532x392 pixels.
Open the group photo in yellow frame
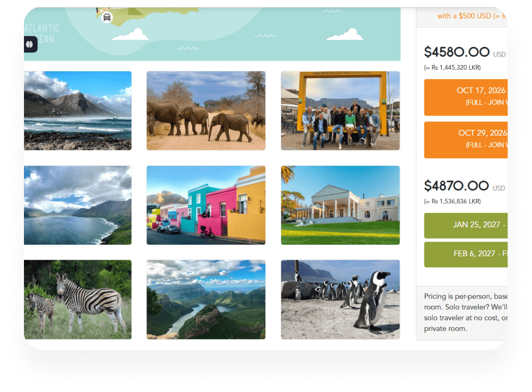coord(340,111)
